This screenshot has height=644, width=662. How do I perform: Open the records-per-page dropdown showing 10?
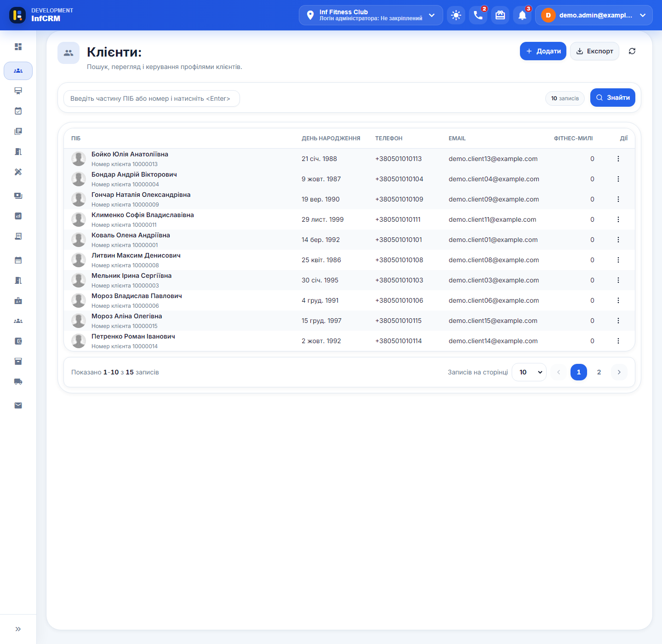click(x=529, y=372)
